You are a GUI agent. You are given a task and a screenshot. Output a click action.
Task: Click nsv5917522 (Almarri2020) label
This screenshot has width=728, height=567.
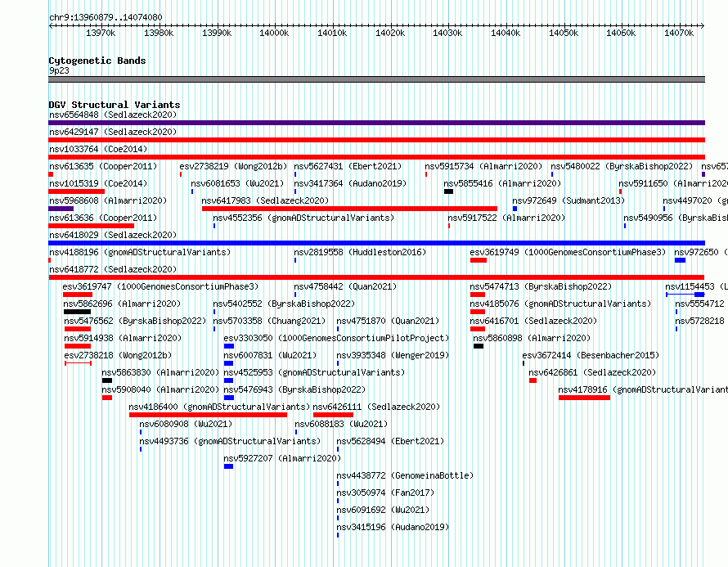pyautogui.click(x=506, y=218)
